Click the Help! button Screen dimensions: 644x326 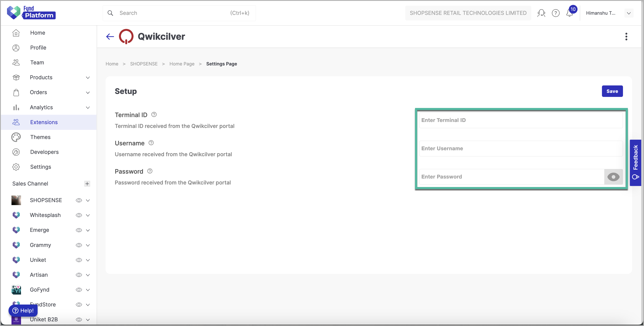[x=23, y=310]
